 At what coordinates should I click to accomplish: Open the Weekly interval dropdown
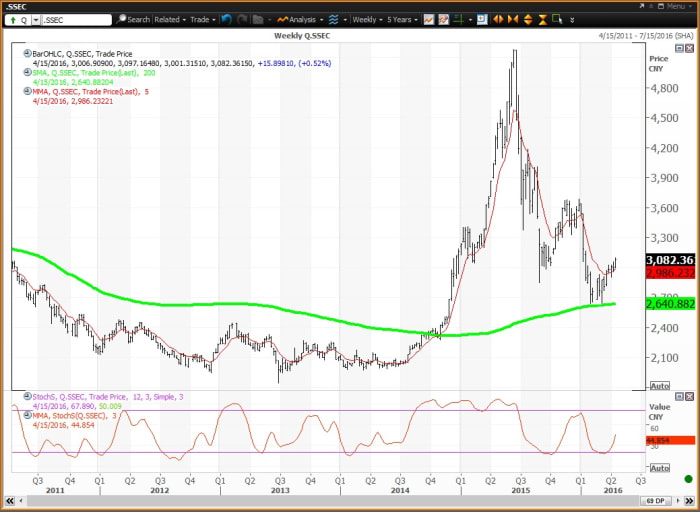tap(368, 19)
